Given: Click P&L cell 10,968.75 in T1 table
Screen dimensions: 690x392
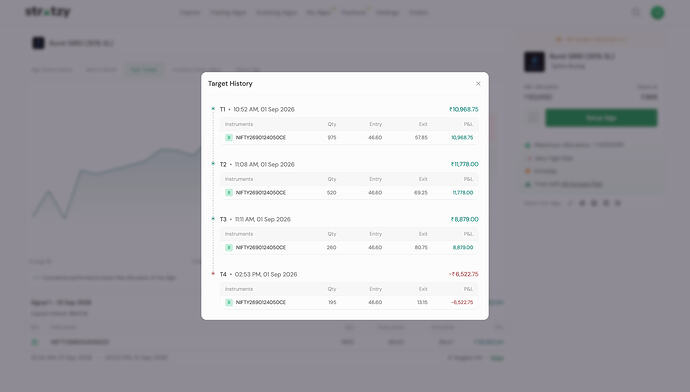Looking at the screenshot, I should pyautogui.click(x=462, y=138).
